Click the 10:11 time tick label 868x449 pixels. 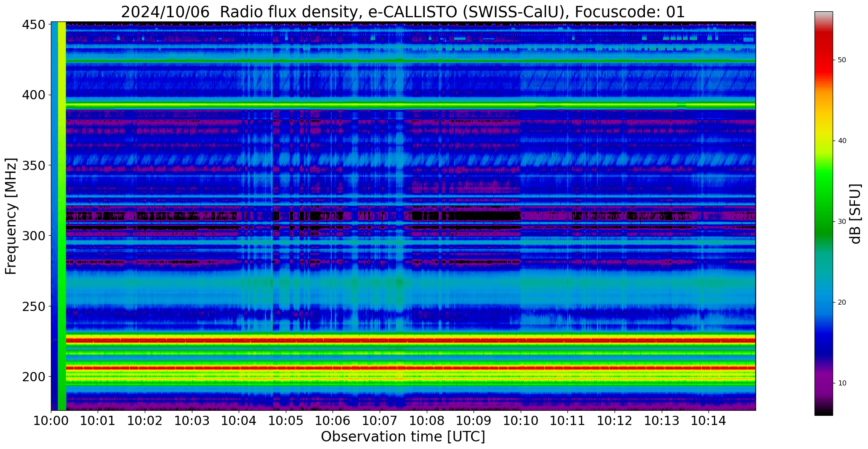tap(568, 421)
